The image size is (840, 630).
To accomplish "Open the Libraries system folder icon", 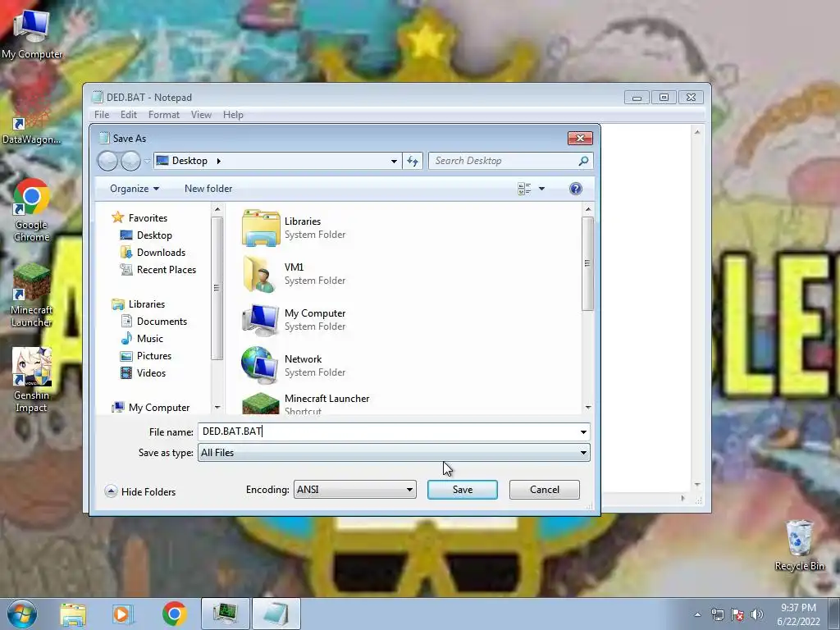I will 260,228.
